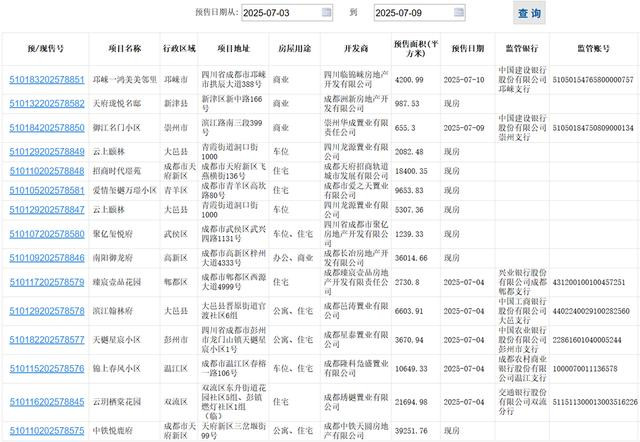Open presale number 510117202578579
The height and width of the screenshot is (442, 640).
pyautogui.click(x=47, y=282)
